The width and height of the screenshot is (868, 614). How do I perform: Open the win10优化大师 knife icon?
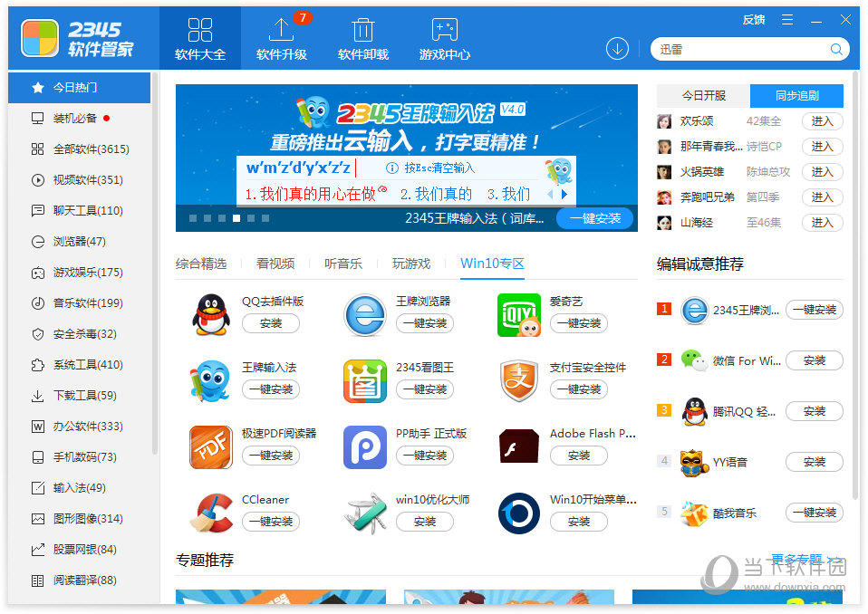click(x=365, y=513)
